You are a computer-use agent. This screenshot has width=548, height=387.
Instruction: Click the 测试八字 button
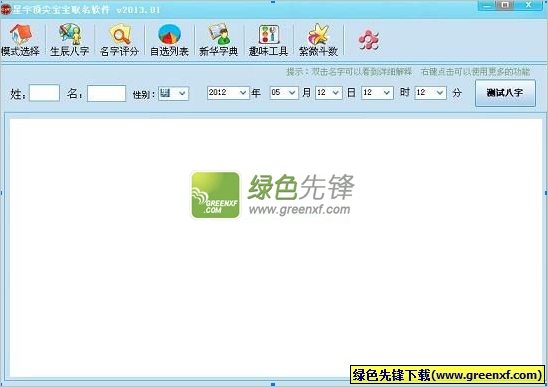505,93
